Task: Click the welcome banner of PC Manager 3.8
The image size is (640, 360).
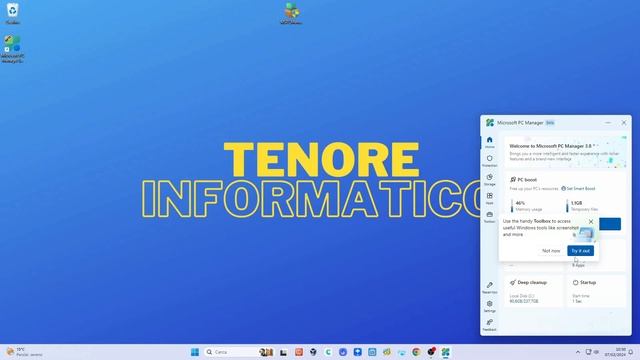Action: tap(565, 152)
